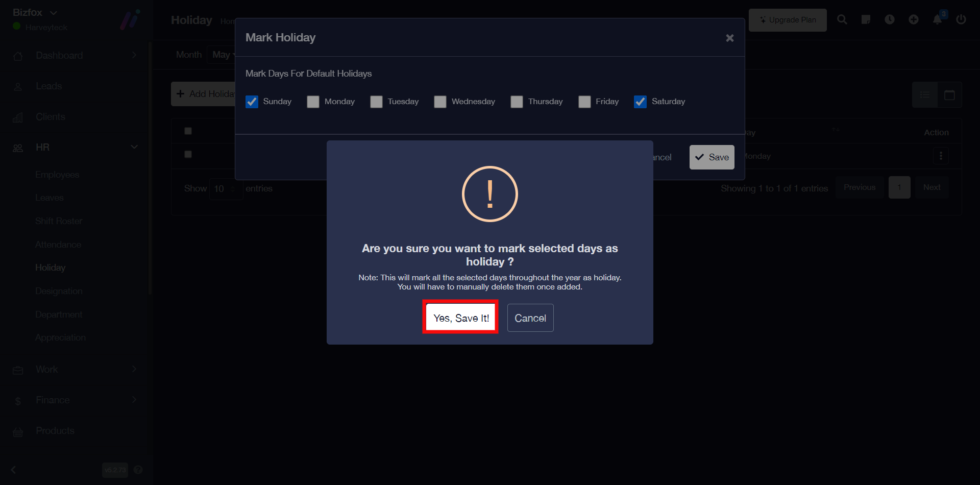Screen dimensions: 980x485
Task: Check the Wednesday checkbox
Action: pyautogui.click(x=440, y=102)
